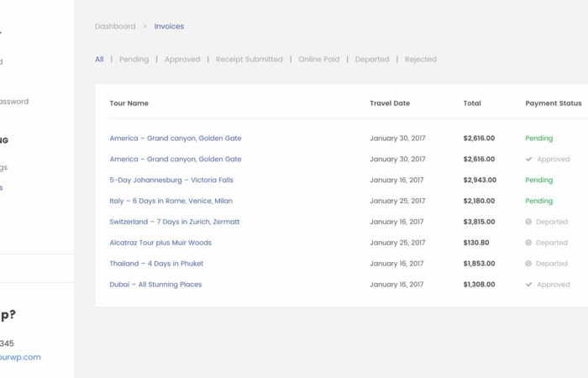Switch to the Pending filter tab
588x378 pixels.
click(134, 60)
